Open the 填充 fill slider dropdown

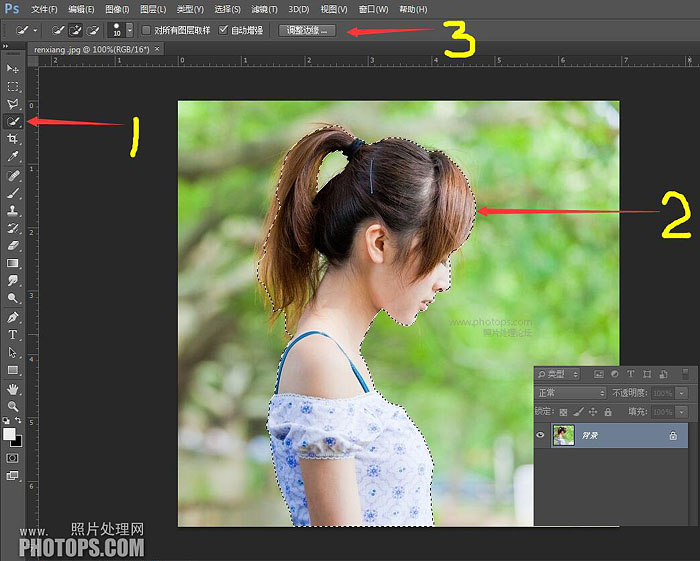click(x=682, y=412)
